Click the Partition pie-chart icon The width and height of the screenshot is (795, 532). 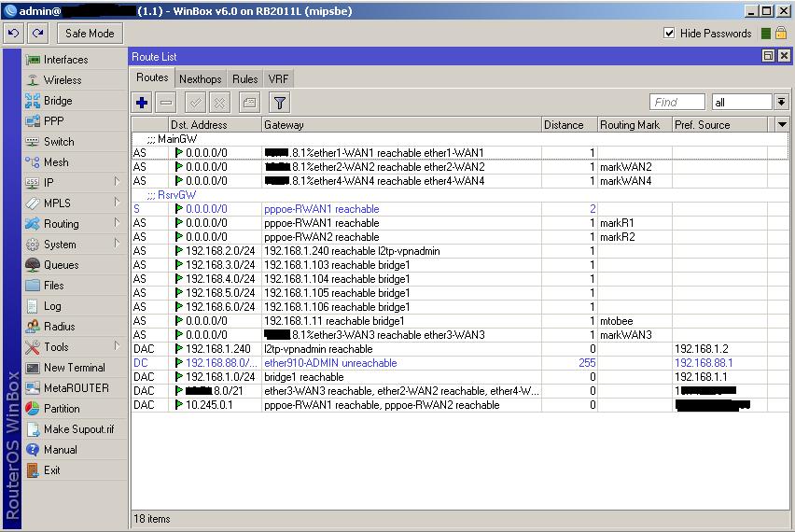pyautogui.click(x=33, y=409)
